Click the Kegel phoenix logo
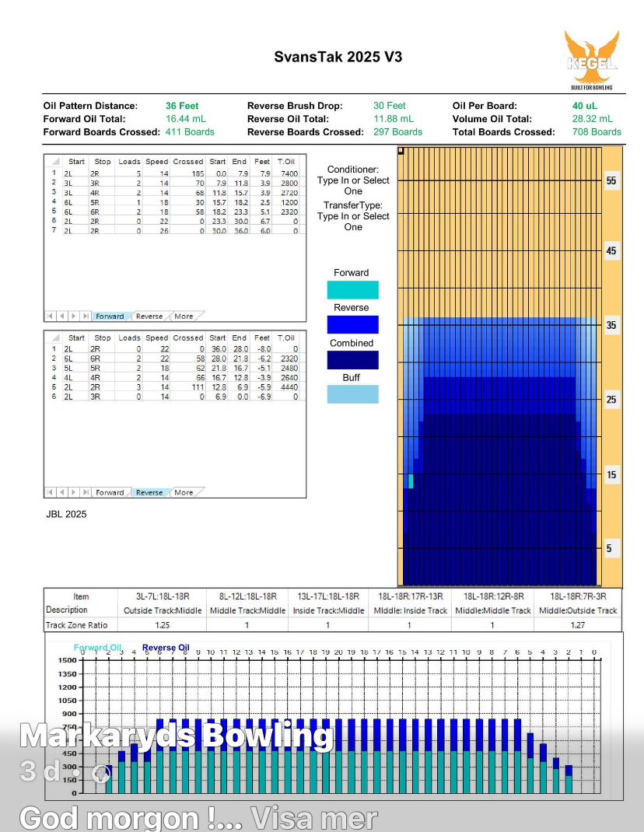 tap(591, 59)
